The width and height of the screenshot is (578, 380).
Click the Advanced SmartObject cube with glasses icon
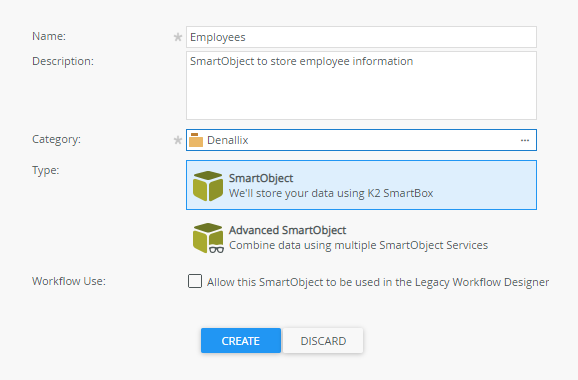[208, 238]
